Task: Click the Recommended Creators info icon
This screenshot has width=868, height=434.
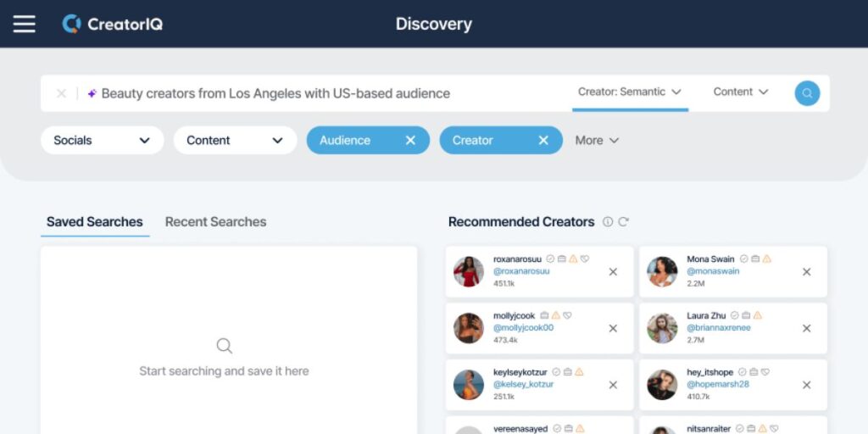Action: pos(608,222)
